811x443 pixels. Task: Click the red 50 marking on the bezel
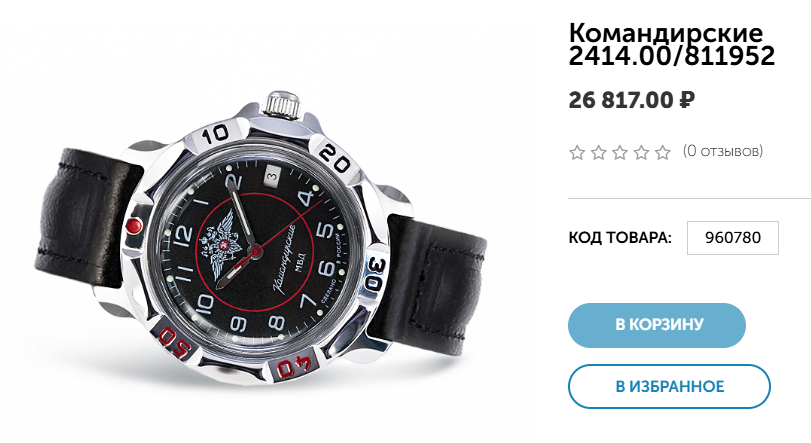click(175, 343)
